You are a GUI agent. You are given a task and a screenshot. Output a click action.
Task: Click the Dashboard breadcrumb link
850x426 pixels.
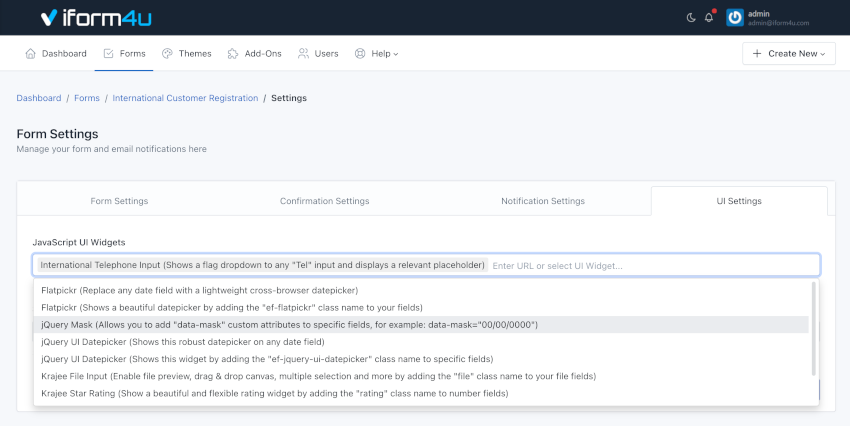pyautogui.click(x=39, y=98)
